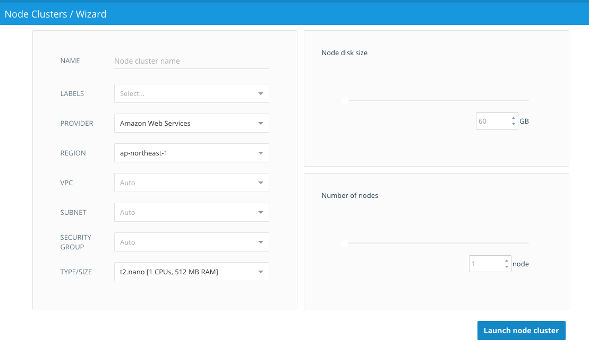This screenshot has height=364, width=589.
Task: Click the disk size GB number field
Action: click(x=497, y=121)
